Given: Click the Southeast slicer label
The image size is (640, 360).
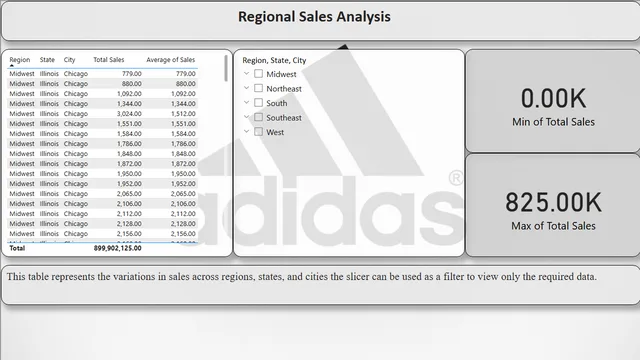Looking at the screenshot, I should tap(284, 118).
